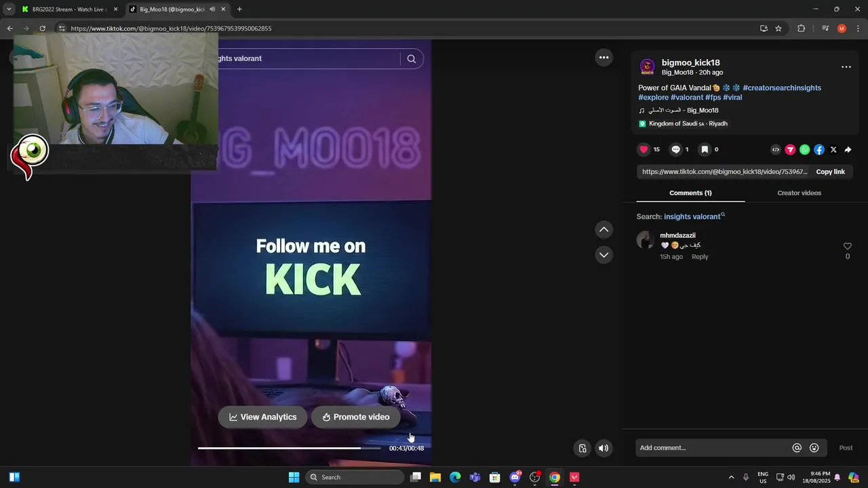The height and width of the screenshot is (488, 868).
Task: Share video via Facebook icon
Action: 819,150
